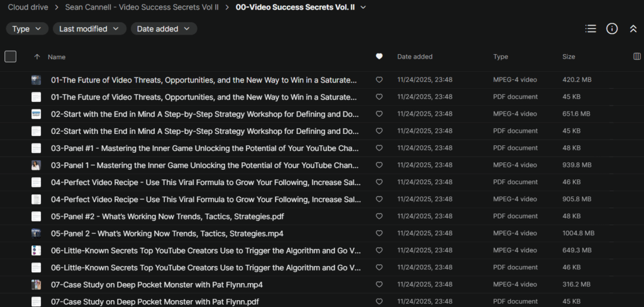This screenshot has width=644, height=307.
Task: Favourite the 05-Panel #2 pdf file
Action: click(379, 216)
